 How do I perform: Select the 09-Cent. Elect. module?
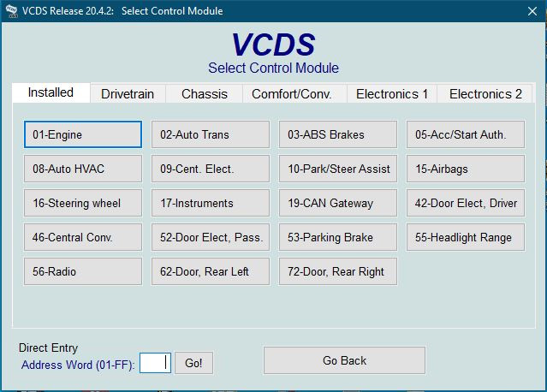pos(211,169)
